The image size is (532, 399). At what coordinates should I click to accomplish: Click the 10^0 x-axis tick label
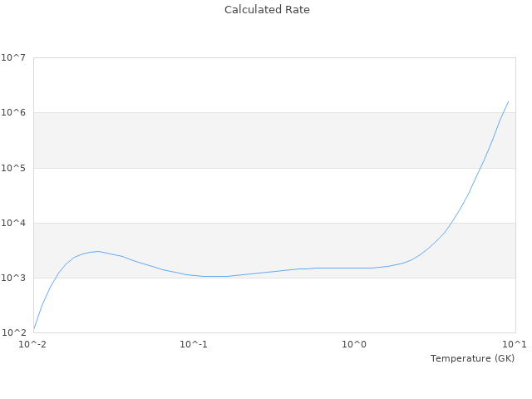tap(354, 344)
